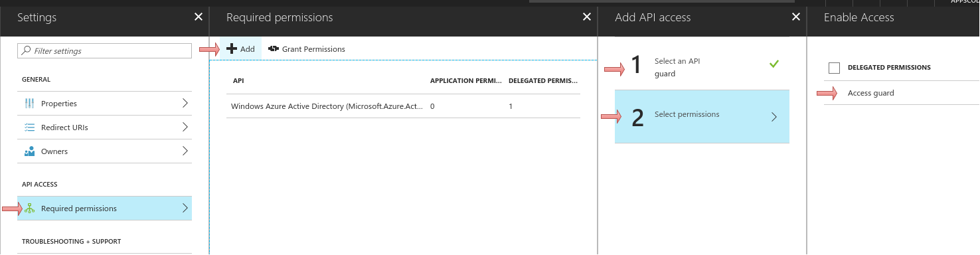
Task: Click the Grant Permissions button
Action: [x=306, y=49]
